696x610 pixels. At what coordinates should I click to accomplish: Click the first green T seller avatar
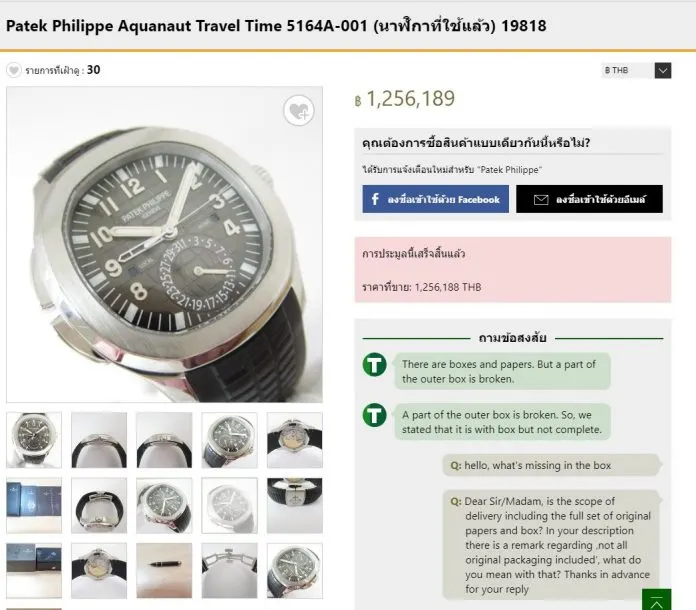(375, 365)
